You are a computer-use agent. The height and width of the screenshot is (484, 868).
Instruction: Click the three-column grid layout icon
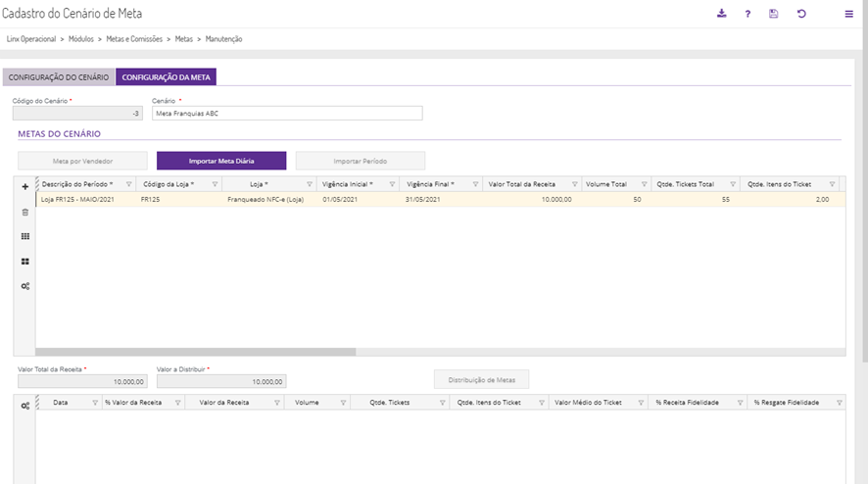point(25,236)
